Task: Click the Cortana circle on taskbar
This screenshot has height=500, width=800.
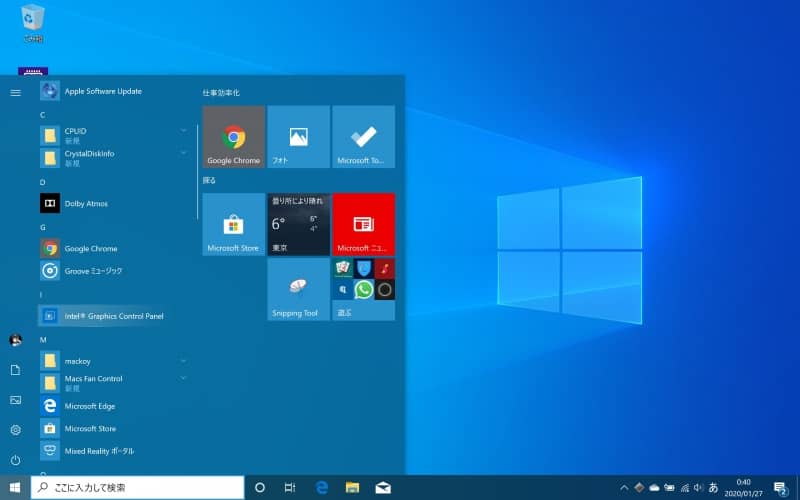Action: coord(260,488)
